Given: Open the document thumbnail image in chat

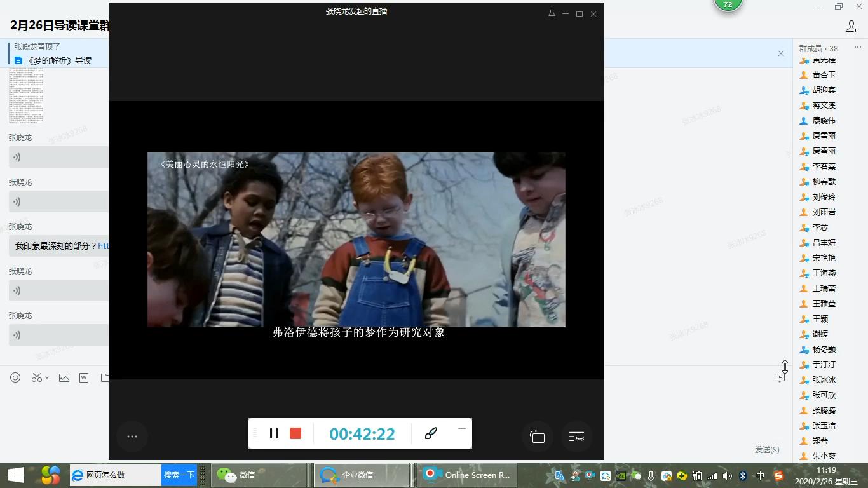Looking at the screenshot, I should tap(26, 95).
